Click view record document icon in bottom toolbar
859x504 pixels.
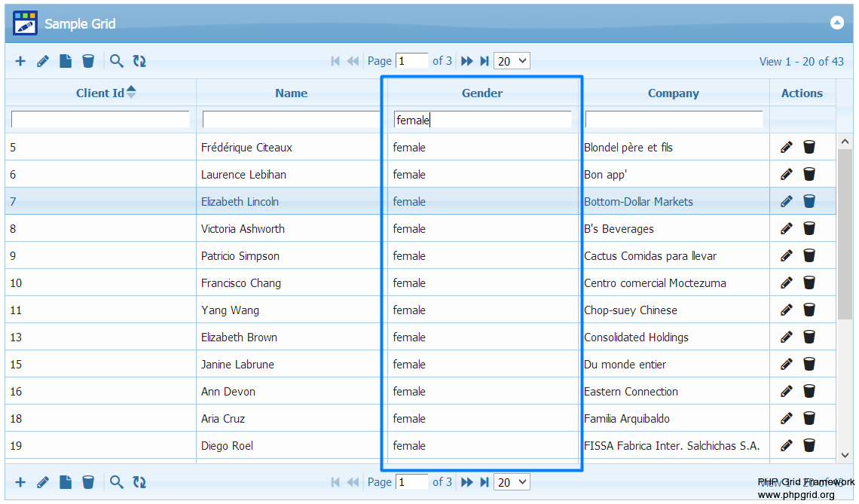[x=66, y=482]
